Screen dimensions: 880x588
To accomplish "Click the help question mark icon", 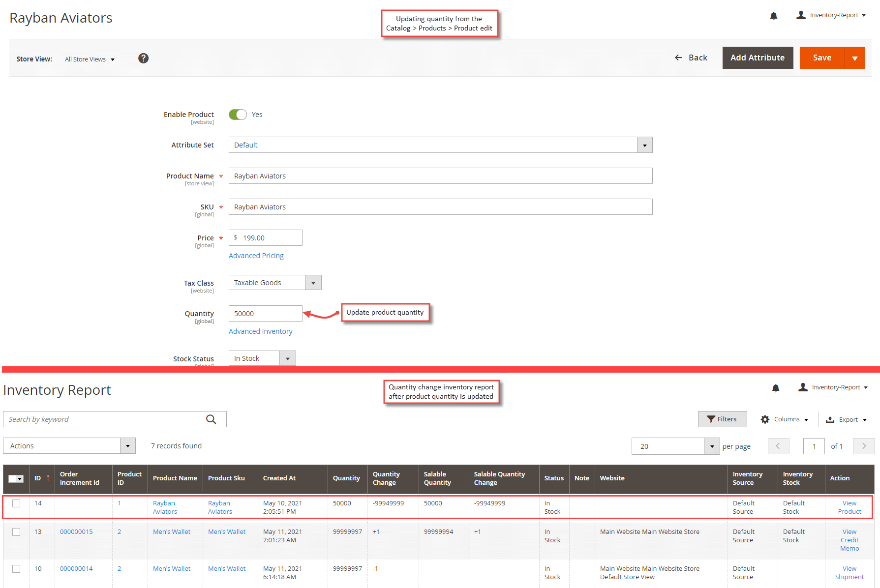I will (x=143, y=58).
